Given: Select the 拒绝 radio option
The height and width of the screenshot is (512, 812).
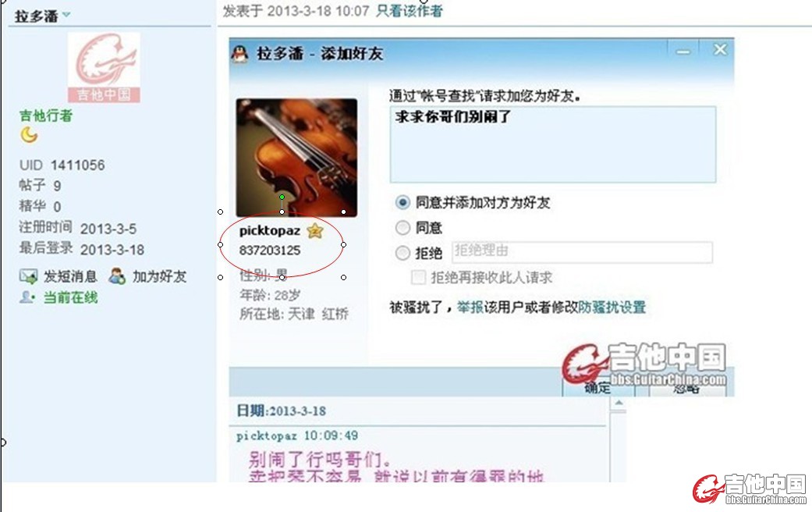Looking at the screenshot, I should coord(402,252).
